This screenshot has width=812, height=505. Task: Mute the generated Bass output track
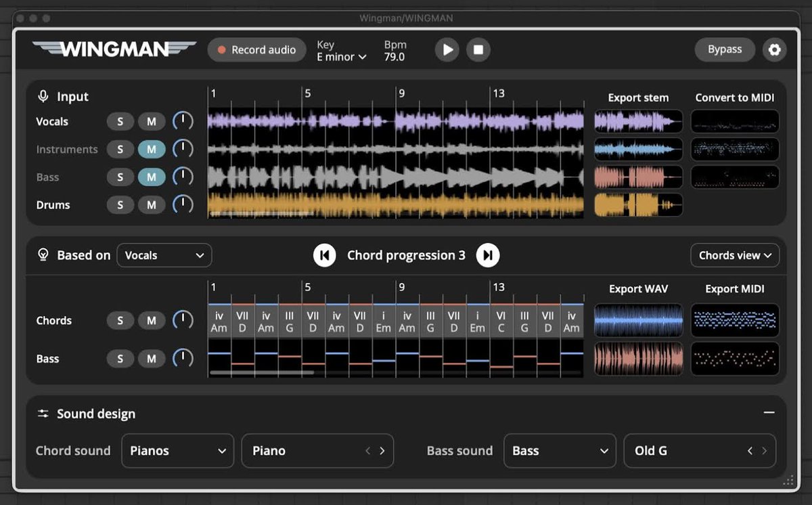[152, 359]
